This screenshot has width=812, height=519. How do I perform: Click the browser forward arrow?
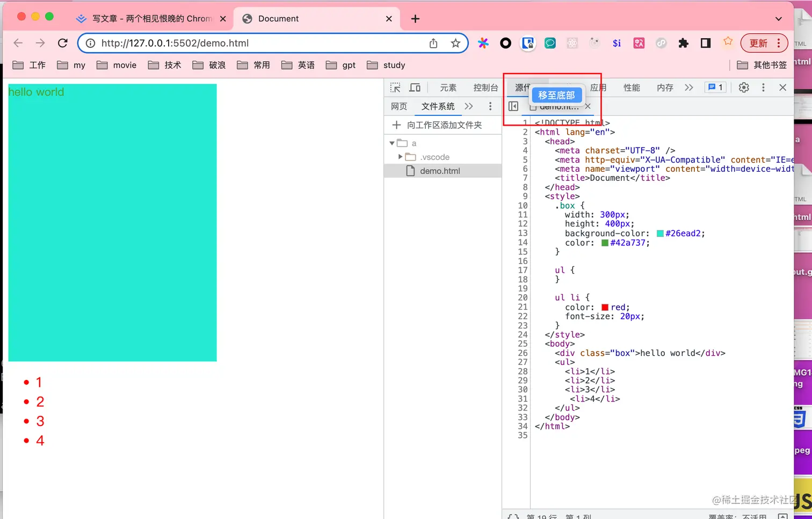(x=40, y=43)
